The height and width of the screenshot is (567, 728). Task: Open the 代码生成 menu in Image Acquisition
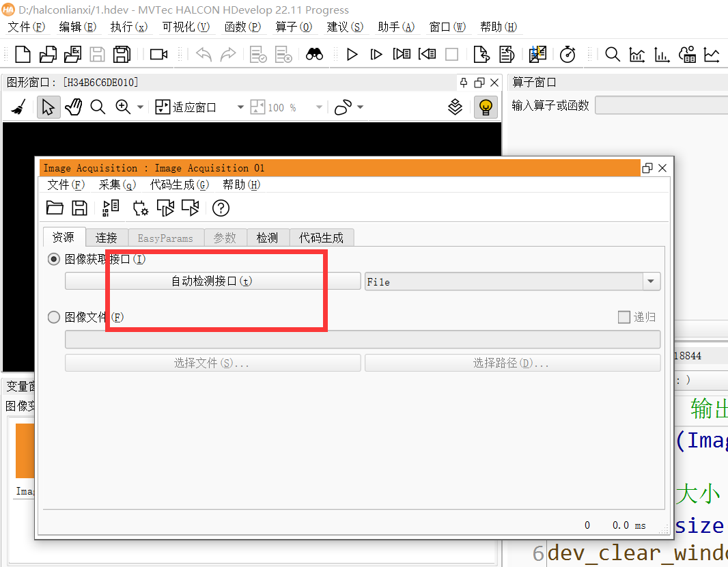(179, 185)
